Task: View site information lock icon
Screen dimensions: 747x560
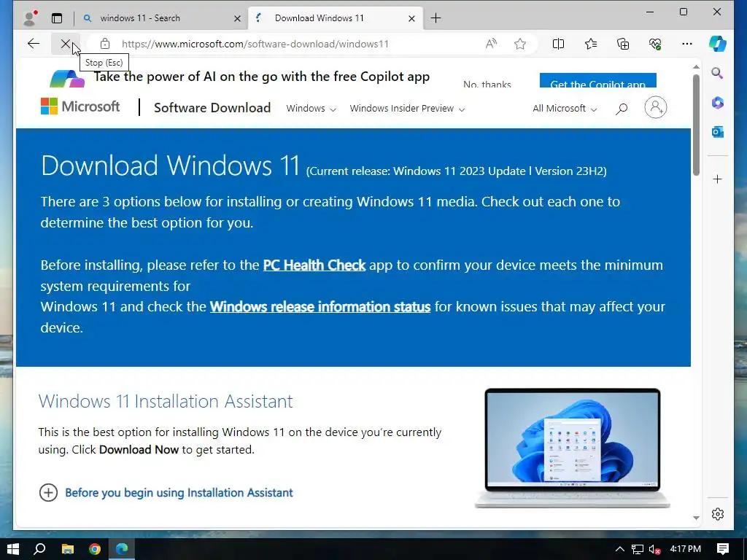Action: click(105, 44)
